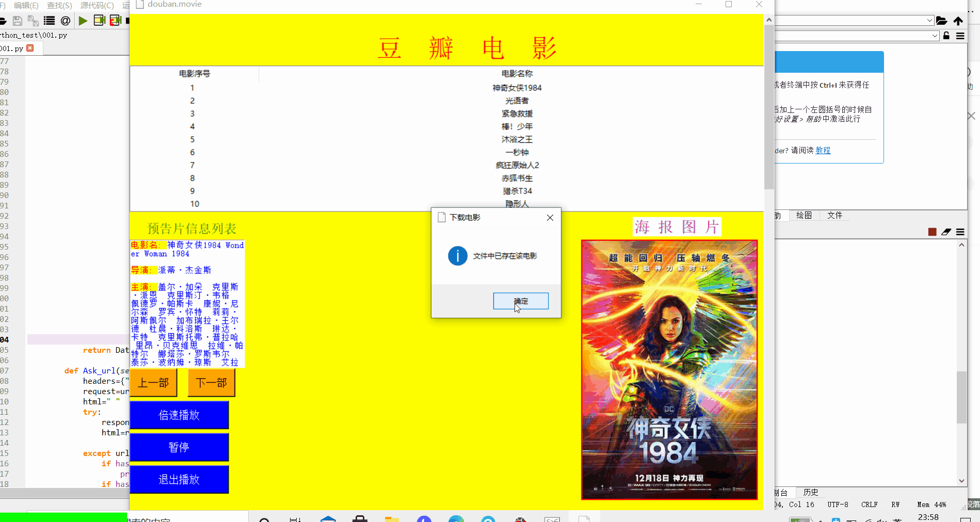Select movie row 一秒钟
This screenshot has width=980, height=522.
(x=447, y=152)
